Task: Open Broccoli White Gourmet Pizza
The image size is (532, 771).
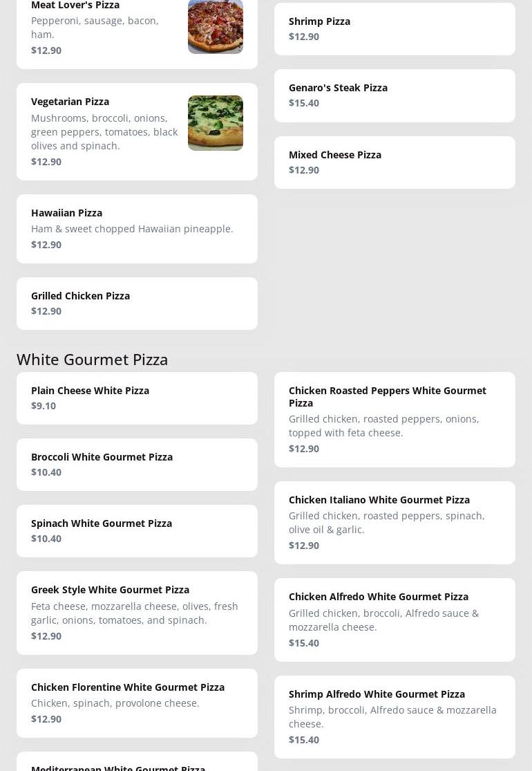Action: (x=137, y=464)
